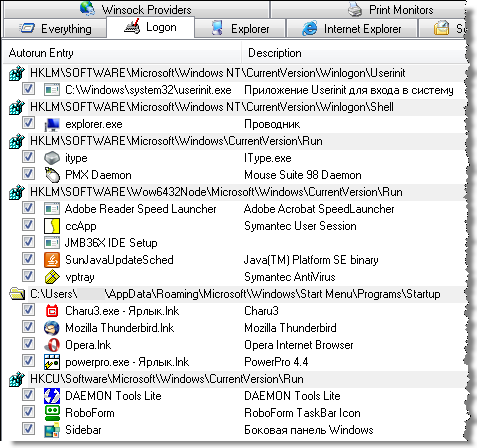Click registry icon beside Wow6432Node Run key
This screenshot has width=477, height=448.
(17, 192)
